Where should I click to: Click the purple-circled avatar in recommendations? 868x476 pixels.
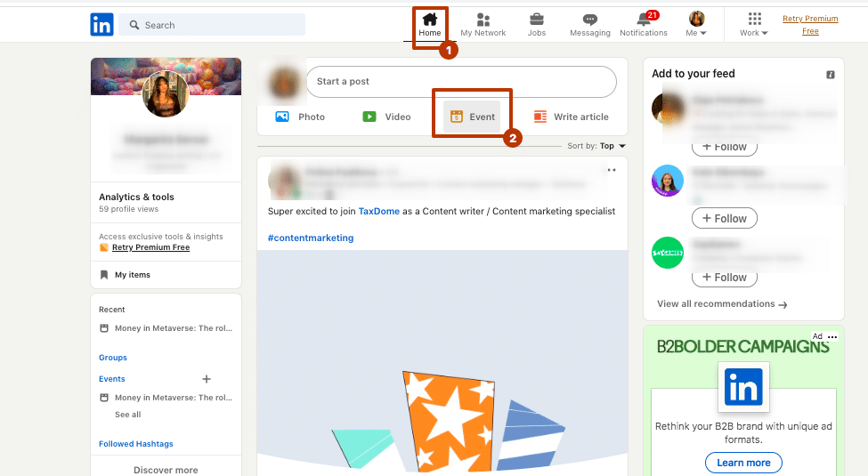(x=668, y=181)
